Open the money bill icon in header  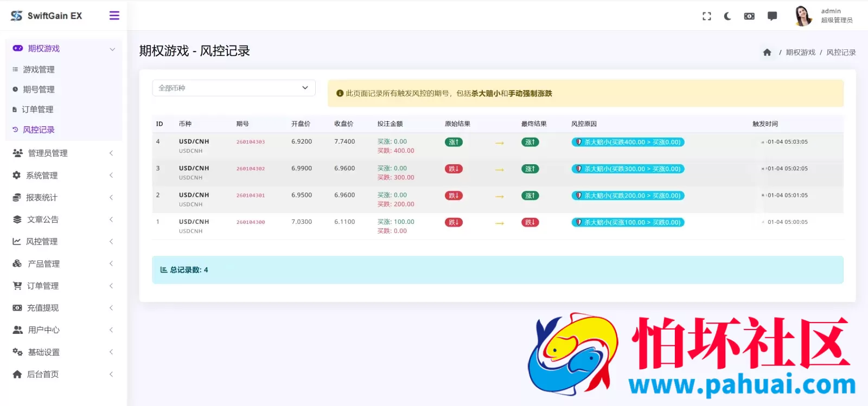pyautogui.click(x=749, y=16)
